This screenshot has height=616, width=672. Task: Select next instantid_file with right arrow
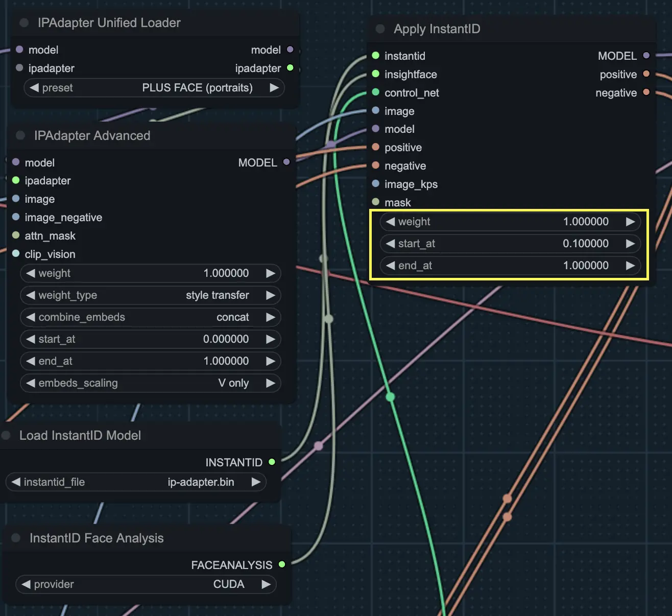tap(256, 482)
